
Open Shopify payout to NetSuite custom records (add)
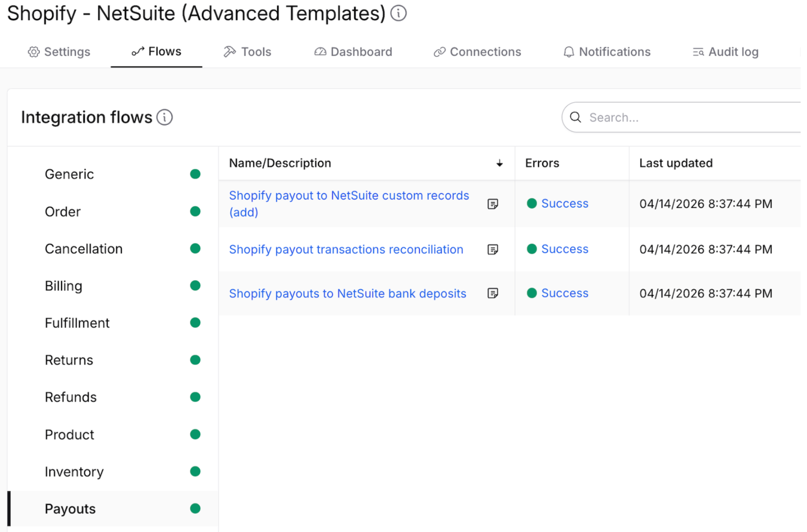pyautogui.click(x=349, y=204)
